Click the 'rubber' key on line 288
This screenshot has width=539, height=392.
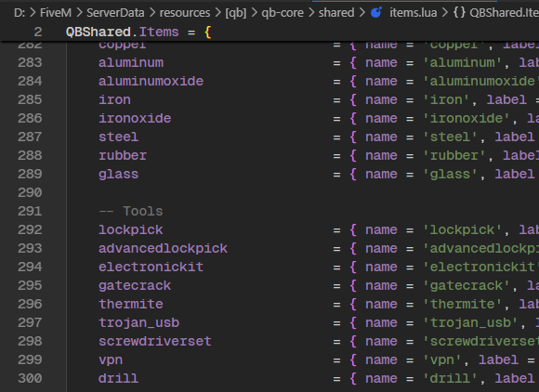click(123, 155)
